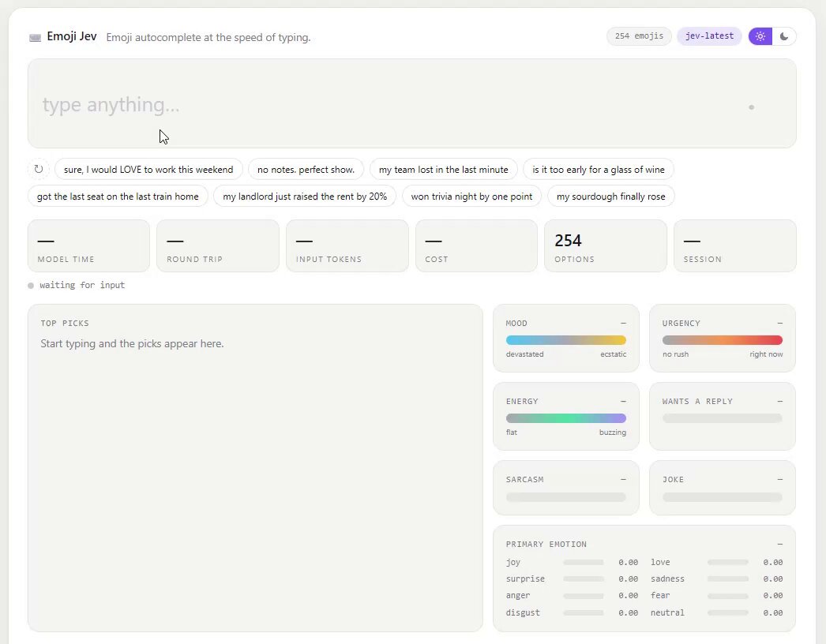Click the 'surprise' emotion label
Screen dimensions: 826x644
coord(525,578)
